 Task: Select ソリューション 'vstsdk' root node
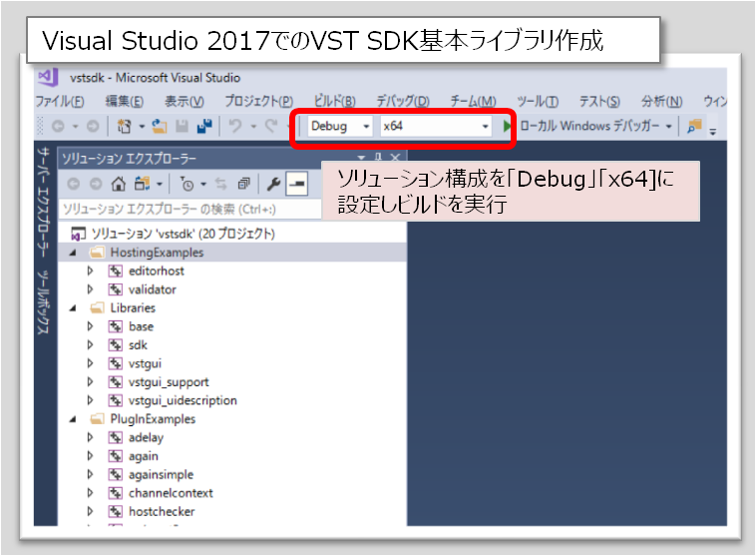(x=183, y=234)
